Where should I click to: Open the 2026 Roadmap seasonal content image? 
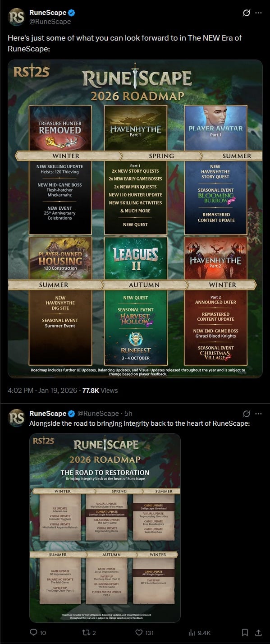tap(135, 219)
